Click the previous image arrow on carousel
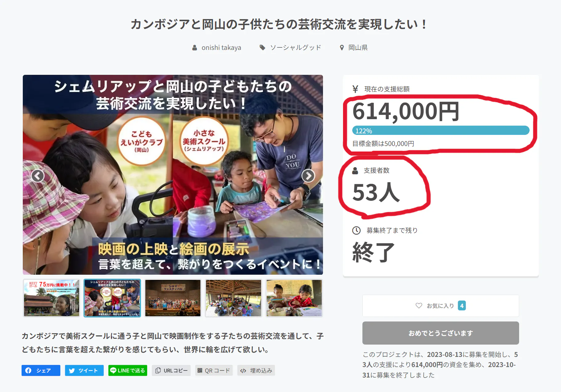This screenshot has width=561, height=392. (x=38, y=176)
